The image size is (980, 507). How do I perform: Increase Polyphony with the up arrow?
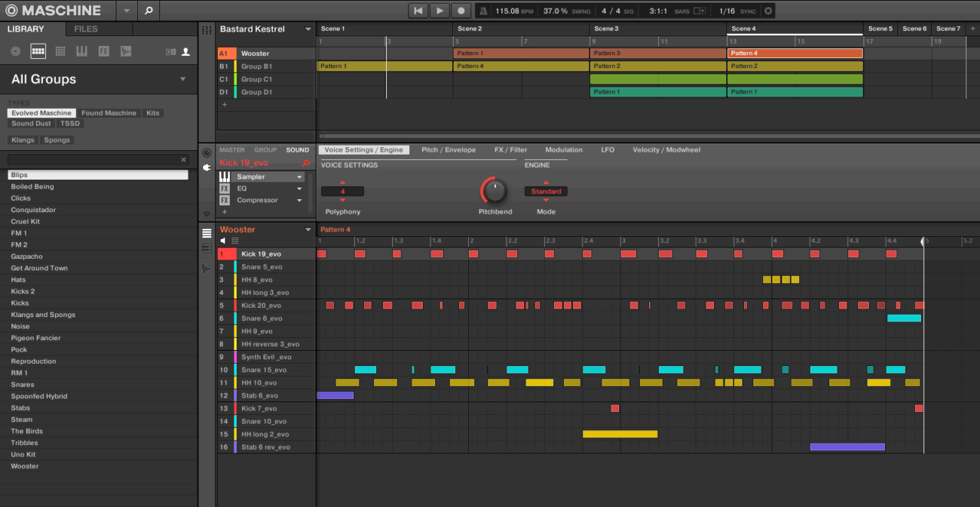[x=342, y=183]
